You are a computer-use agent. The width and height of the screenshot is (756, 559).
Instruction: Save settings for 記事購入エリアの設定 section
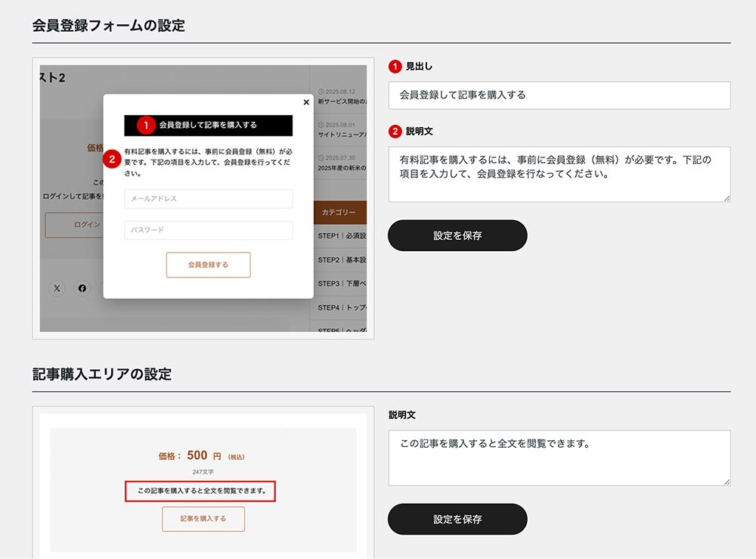click(x=457, y=519)
